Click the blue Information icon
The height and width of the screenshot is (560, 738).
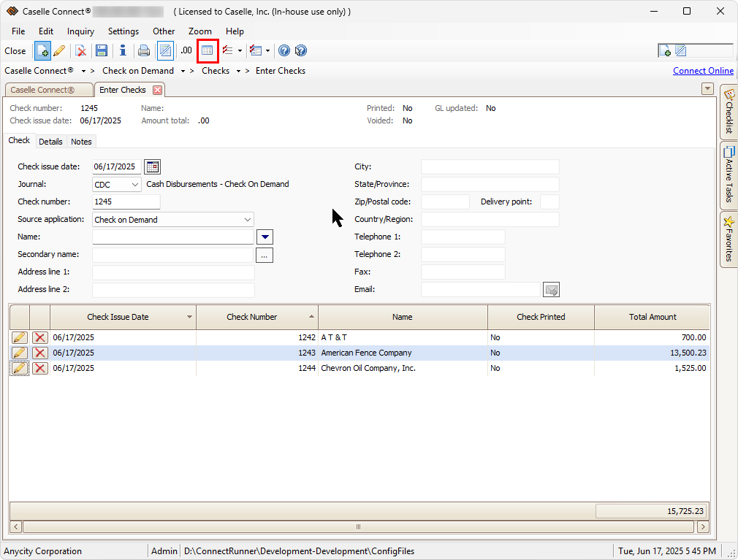(x=123, y=50)
